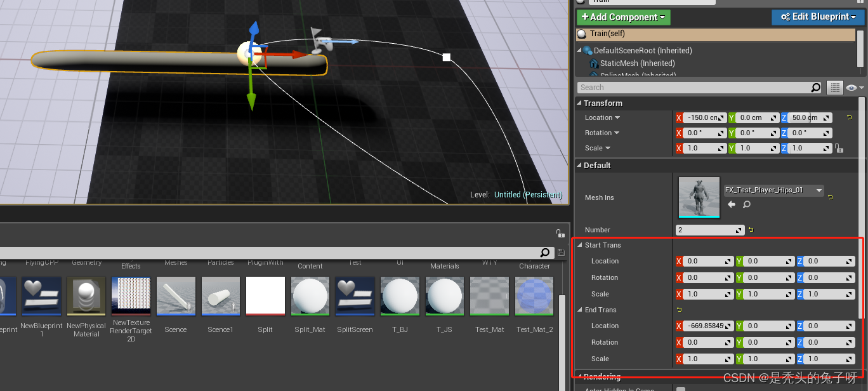
Task: Select the Test_Mat thumbnail in the content browser
Action: 489,296
